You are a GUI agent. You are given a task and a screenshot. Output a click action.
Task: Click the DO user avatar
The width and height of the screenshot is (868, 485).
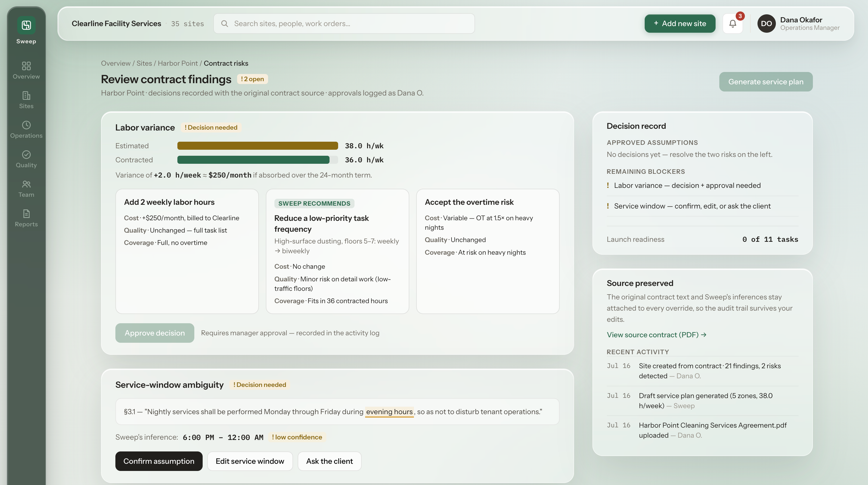tap(766, 24)
